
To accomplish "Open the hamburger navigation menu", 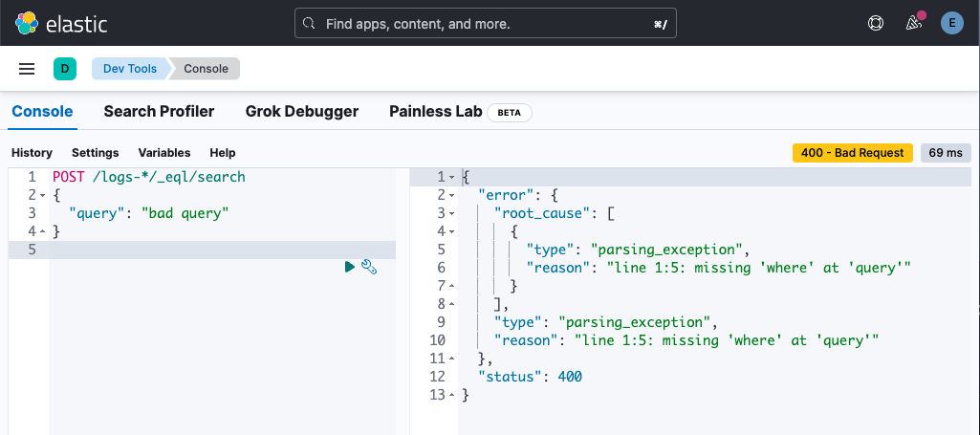I will (27, 69).
